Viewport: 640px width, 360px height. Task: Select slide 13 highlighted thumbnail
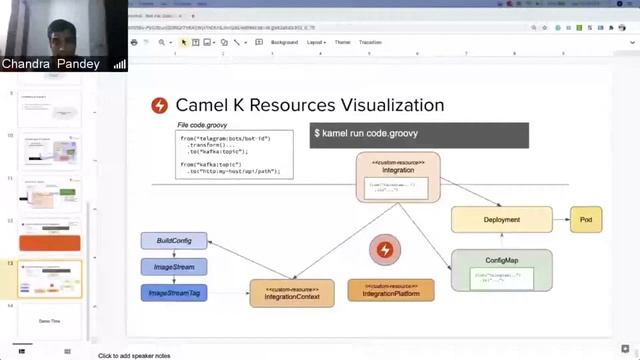[49, 279]
